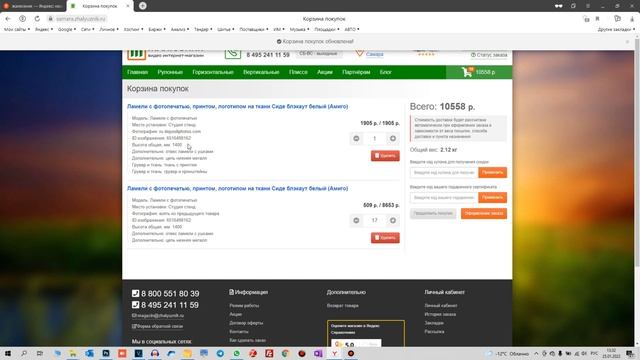640x360 pixels.
Task: Open Telegram from taskbar
Action: click(x=220, y=353)
